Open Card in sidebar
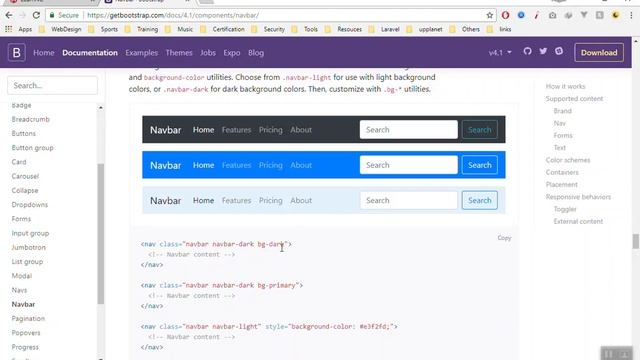 [19, 162]
